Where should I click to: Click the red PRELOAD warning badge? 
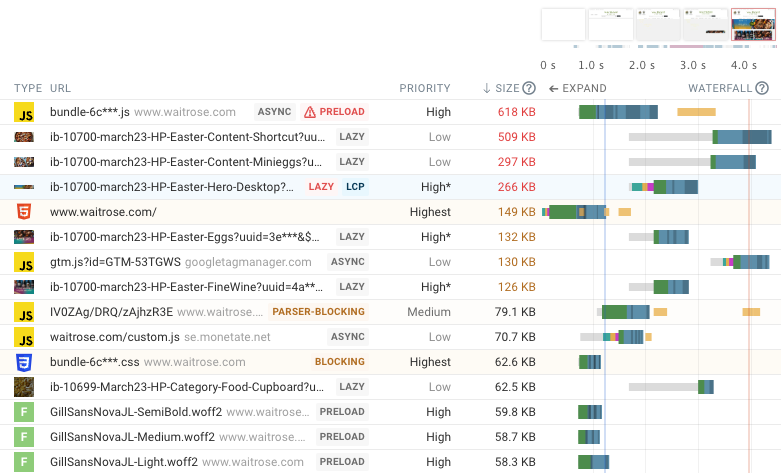click(x=334, y=112)
